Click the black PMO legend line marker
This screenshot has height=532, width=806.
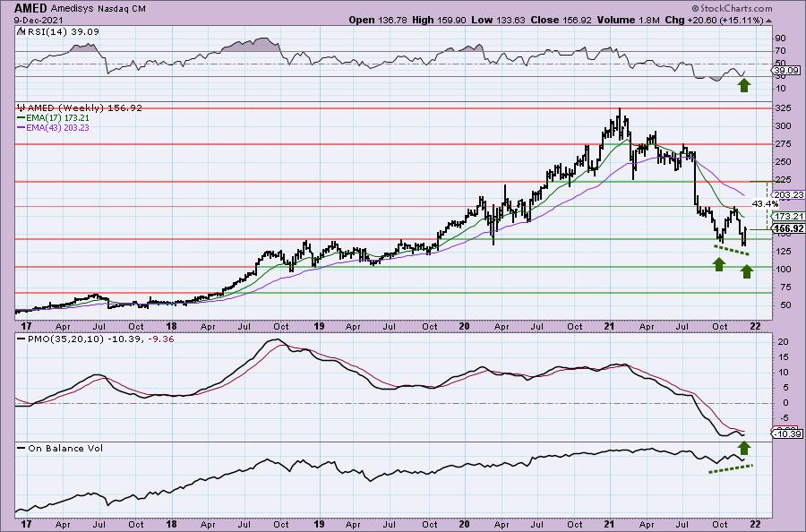[21, 339]
